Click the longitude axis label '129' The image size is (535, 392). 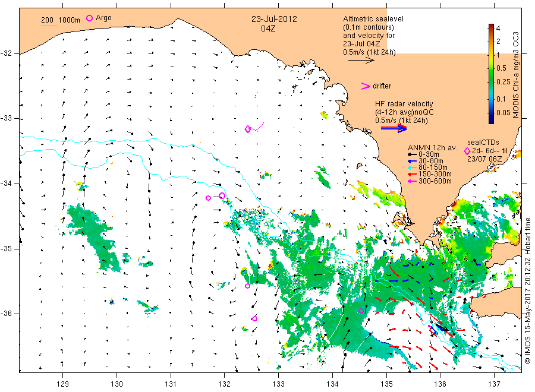[x=63, y=384]
